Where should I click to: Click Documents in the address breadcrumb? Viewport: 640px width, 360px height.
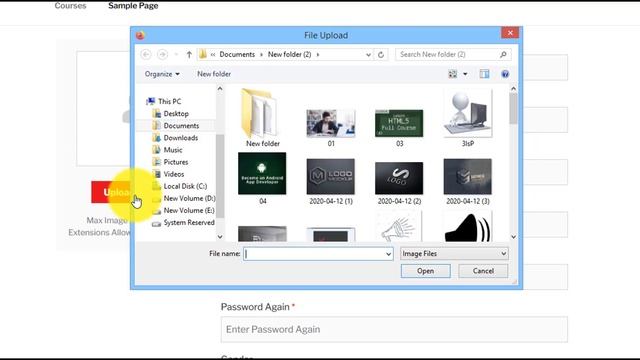[x=237, y=54]
